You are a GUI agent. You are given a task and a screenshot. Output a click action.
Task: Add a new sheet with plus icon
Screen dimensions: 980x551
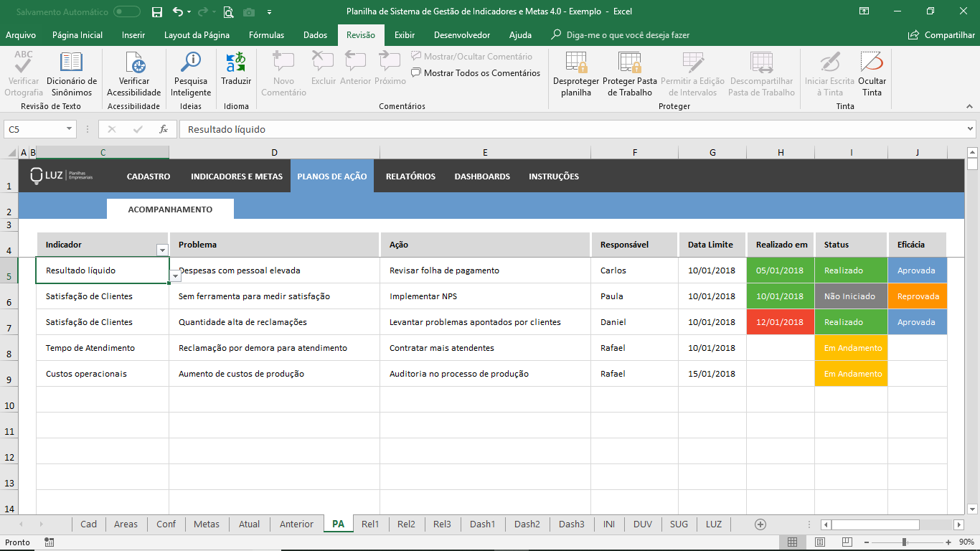[760, 524]
